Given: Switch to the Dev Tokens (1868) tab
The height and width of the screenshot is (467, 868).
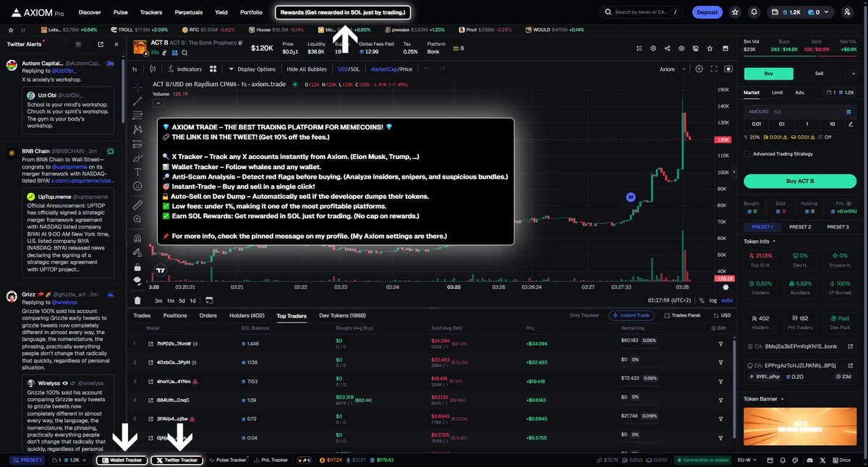Looking at the screenshot, I should click(343, 315).
